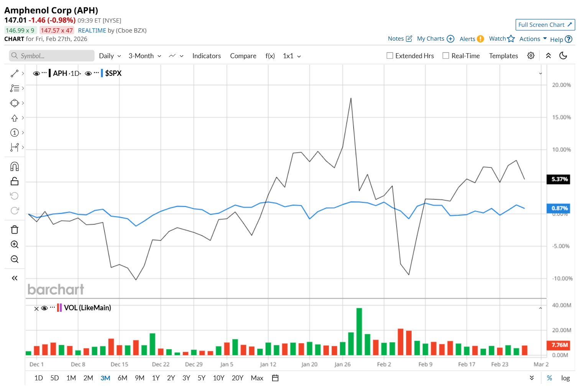This screenshot has height=388, width=588.
Task: Click the REALTIME quote link
Action: click(x=92, y=30)
